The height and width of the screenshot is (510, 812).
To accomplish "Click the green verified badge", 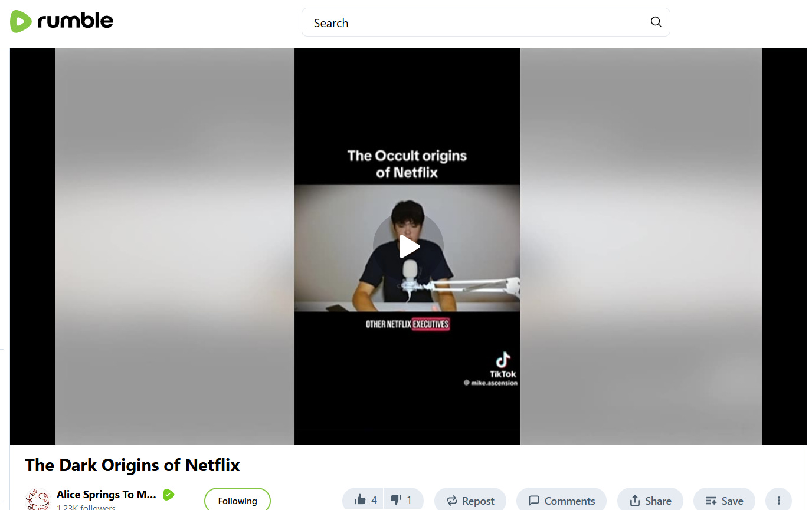I will point(169,495).
